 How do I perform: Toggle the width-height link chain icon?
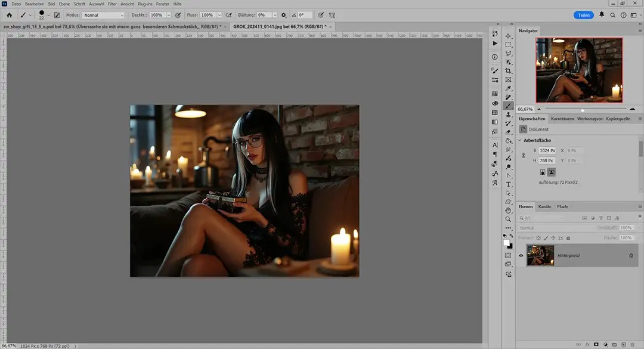click(523, 155)
